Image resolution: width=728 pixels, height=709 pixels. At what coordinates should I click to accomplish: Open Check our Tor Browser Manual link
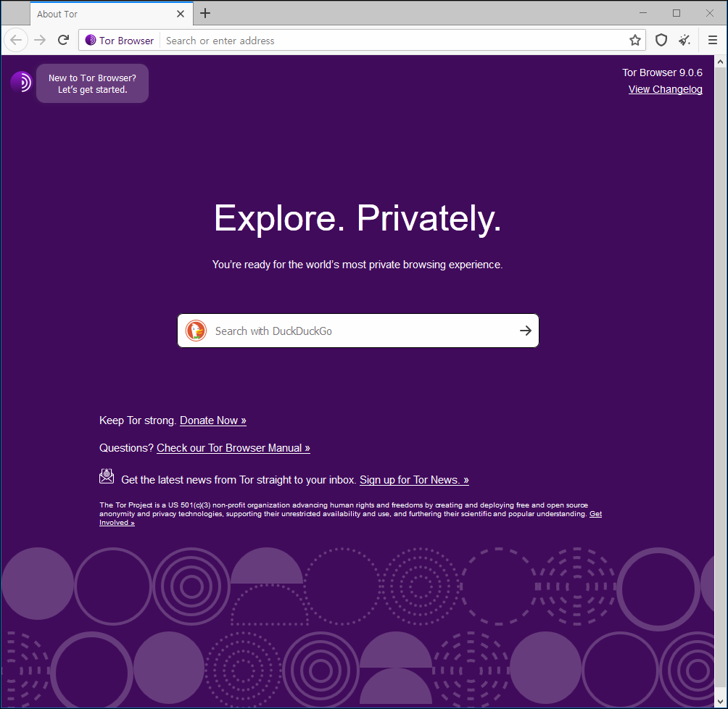pyautogui.click(x=233, y=448)
